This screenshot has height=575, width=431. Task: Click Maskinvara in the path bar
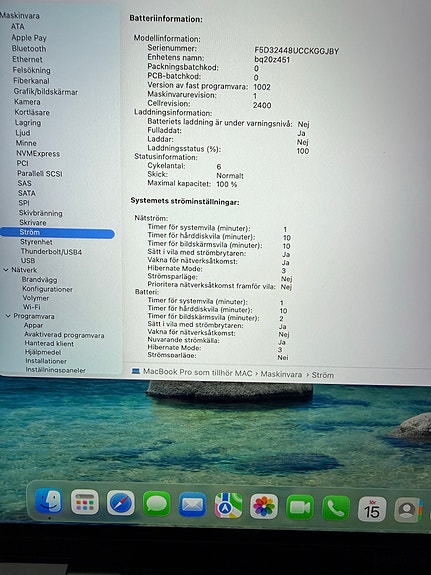pos(281,374)
